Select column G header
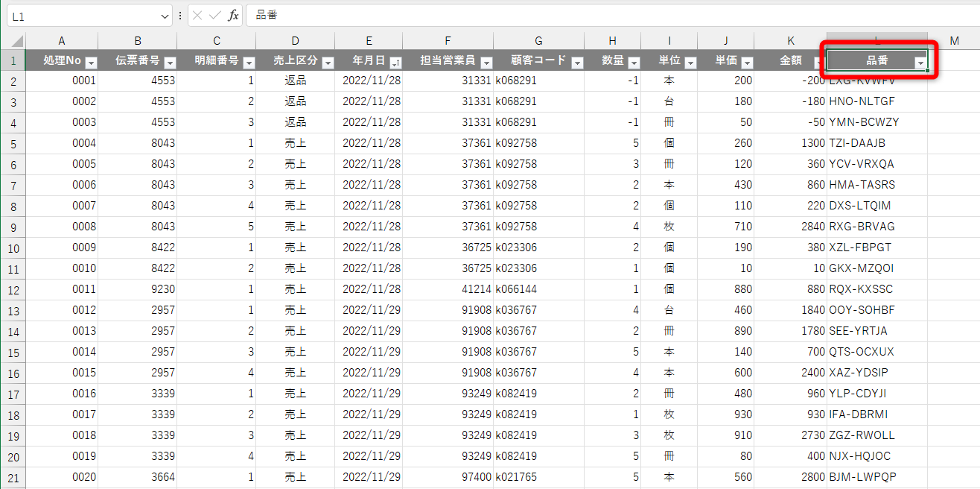Viewport: 980px width, 489px height. (539, 41)
